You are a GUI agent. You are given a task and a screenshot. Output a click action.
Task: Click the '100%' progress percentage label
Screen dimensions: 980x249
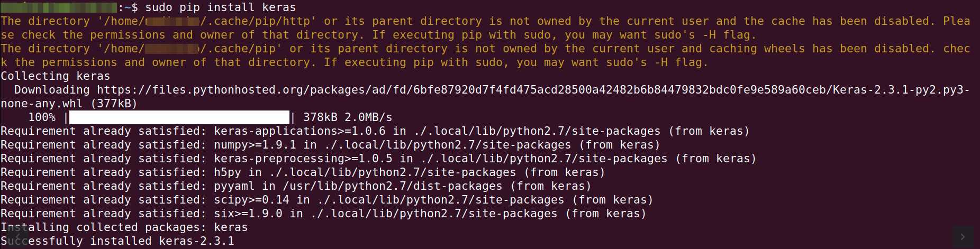[x=42, y=117]
